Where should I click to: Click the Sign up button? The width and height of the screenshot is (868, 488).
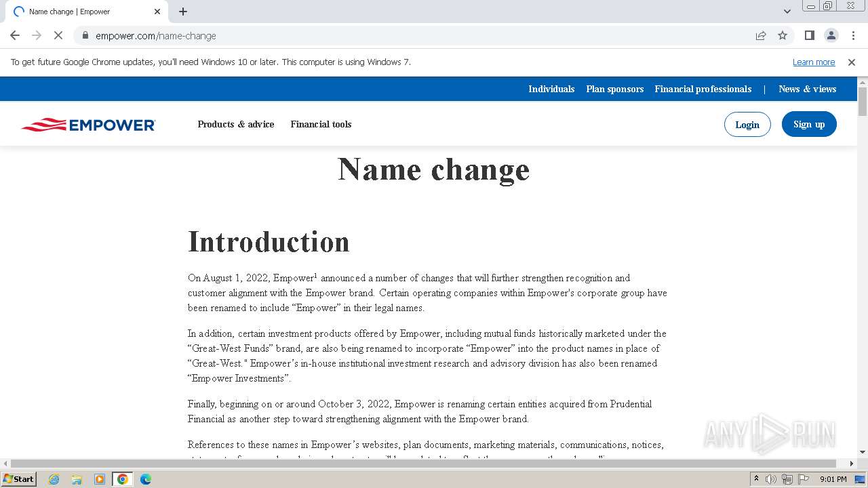809,124
